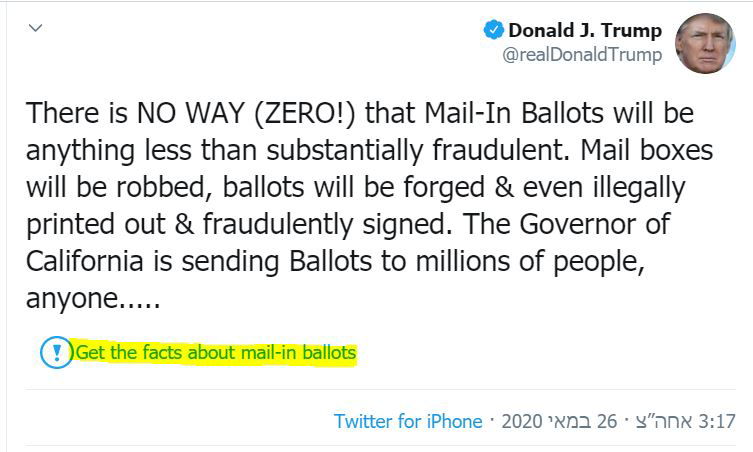Click the exclamation mark info icon
The image size is (753, 452).
click(56, 352)
